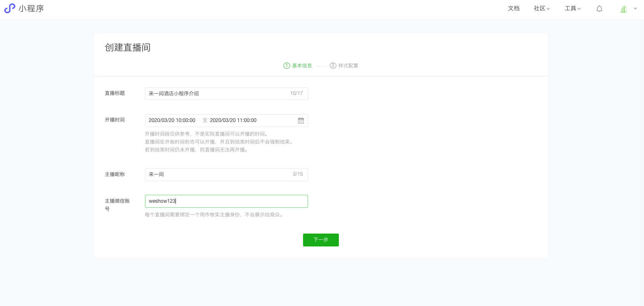Viewport: 644px width, 306px height.
Task: Click the 主播昵称 nickname input field
Action: [208, 174]
